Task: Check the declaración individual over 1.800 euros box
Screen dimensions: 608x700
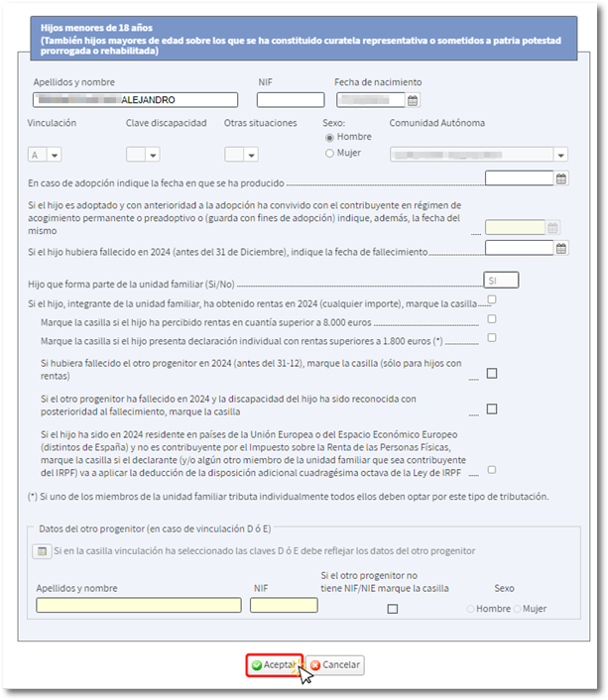Action: click(x=492, y=338)
